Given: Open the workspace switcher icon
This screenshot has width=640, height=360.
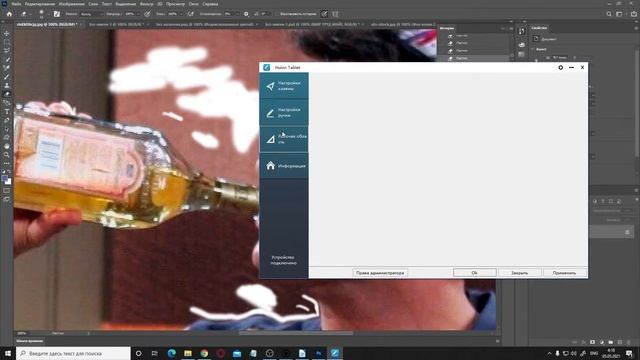Looking at the screenshot, I should click(x=620, y=14).
